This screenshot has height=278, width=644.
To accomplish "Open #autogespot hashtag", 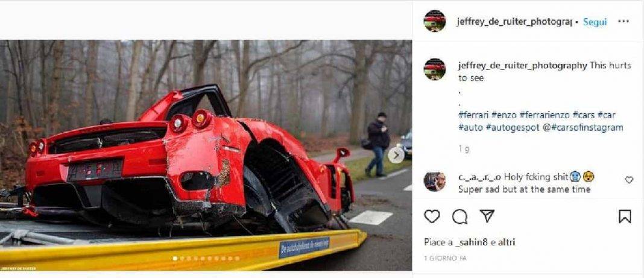I will click(x=513, y=128).
